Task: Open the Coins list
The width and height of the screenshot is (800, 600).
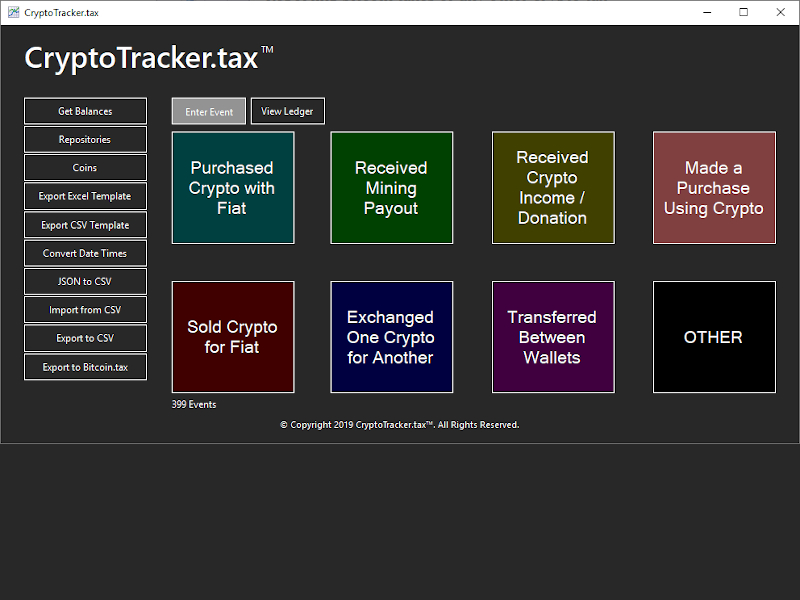Action: (x=85, y=167)
